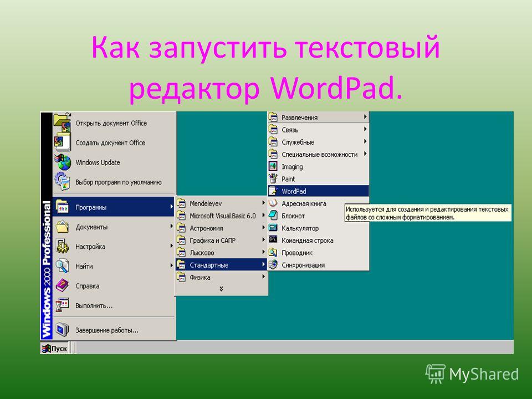Screen dimensions: 532x399
Task: Click the Калькулятор icon
Action: pos(273,228)
